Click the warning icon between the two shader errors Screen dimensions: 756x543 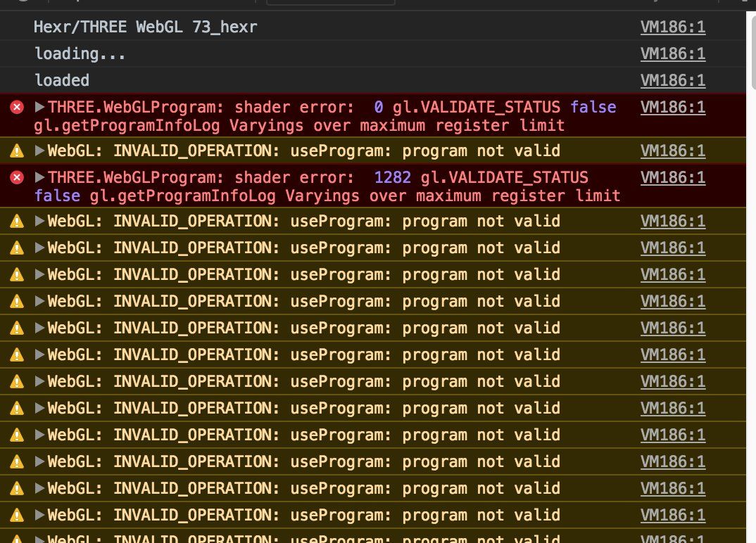coord(16,151)
